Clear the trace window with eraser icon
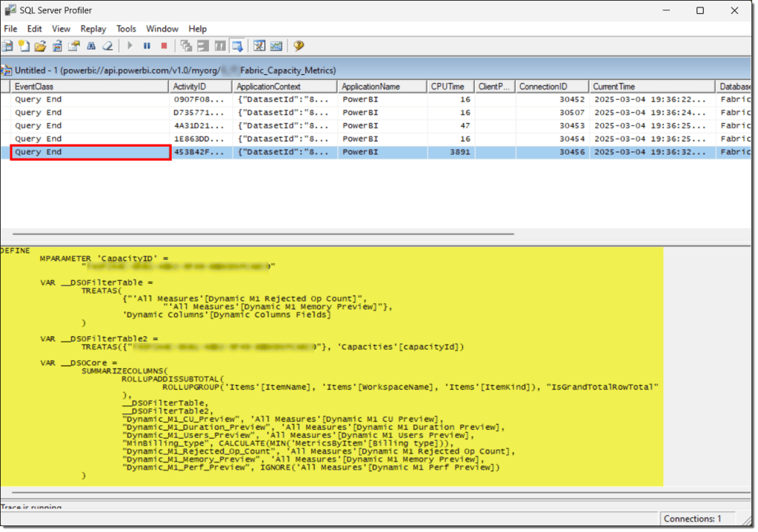758x532 pixels. 108,46
